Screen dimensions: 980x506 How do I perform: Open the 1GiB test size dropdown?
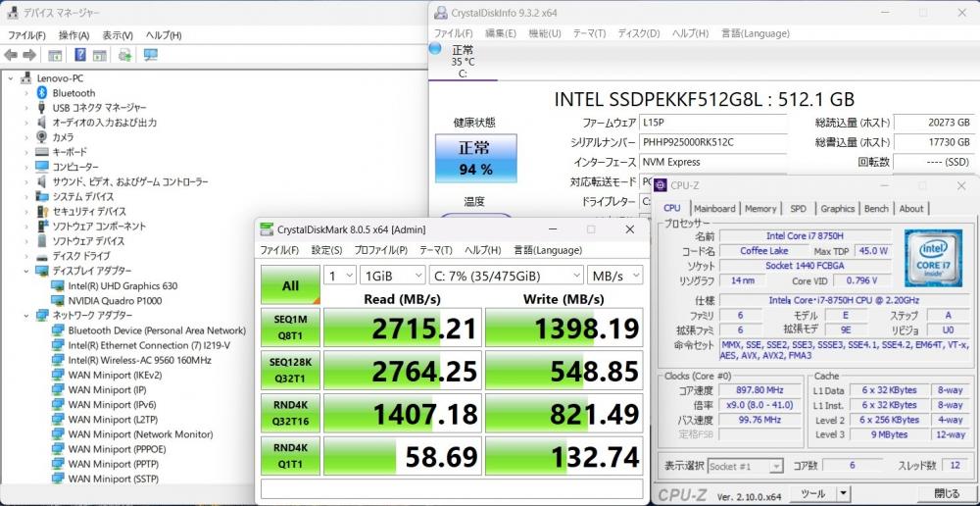coord(393,276)
